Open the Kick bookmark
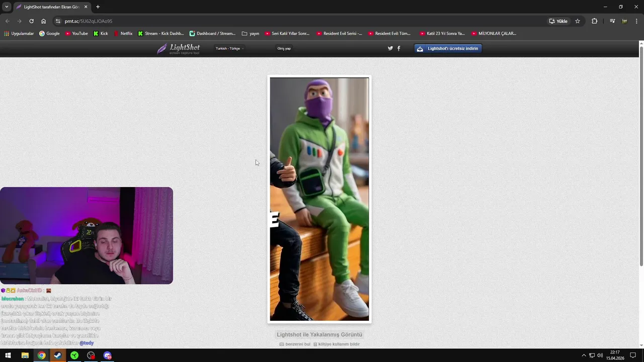The width and height of the screenshot is (644, 362). pos(101,34)
